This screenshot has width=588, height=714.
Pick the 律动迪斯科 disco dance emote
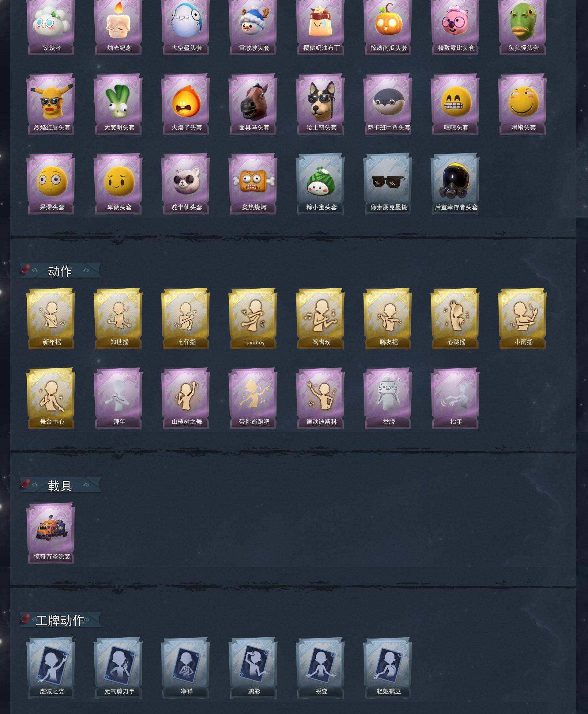click(320, 398)
